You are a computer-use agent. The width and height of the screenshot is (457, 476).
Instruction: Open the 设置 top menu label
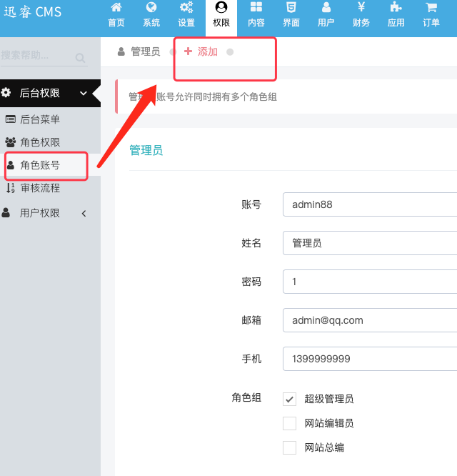(x=186, y=22)
